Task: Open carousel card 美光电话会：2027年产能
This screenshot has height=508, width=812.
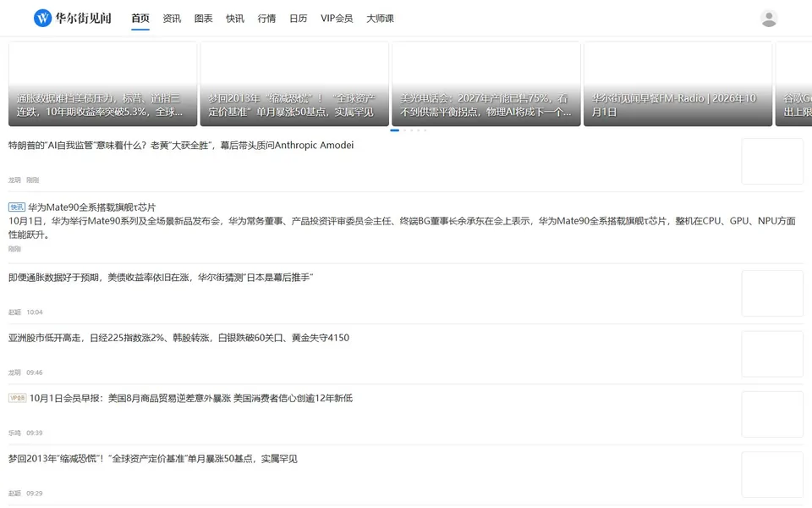Action: pyautogui.click(x=486, y=84)
